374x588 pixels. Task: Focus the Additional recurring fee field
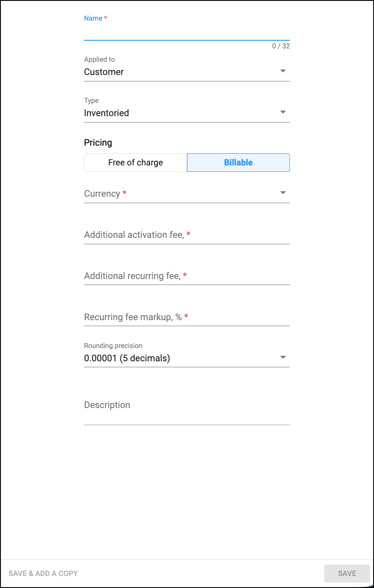click(187, 276)
